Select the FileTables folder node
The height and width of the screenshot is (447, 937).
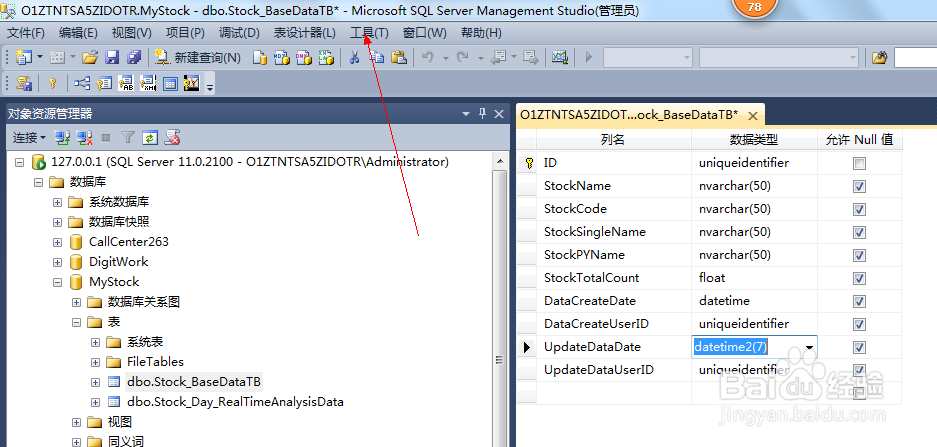pos(155,362)
